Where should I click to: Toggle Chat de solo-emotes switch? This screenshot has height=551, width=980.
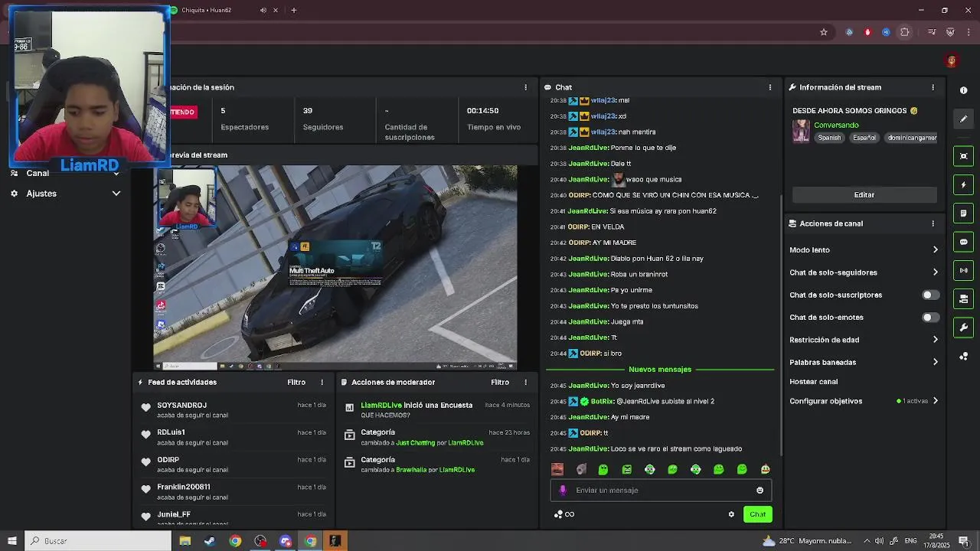point(930,317)
